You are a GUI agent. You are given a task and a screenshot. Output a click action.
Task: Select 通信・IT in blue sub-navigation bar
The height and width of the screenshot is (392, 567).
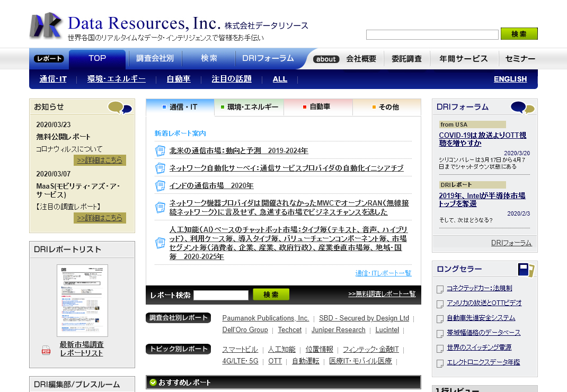click(x=53, y=79)
